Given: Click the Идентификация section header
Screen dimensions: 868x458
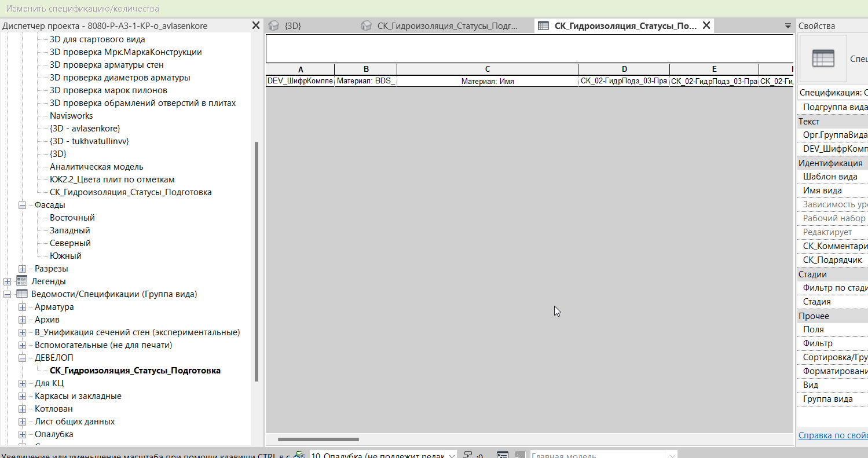Looking at the screenshot, I should pyautogui.click(x=833, y=163).
